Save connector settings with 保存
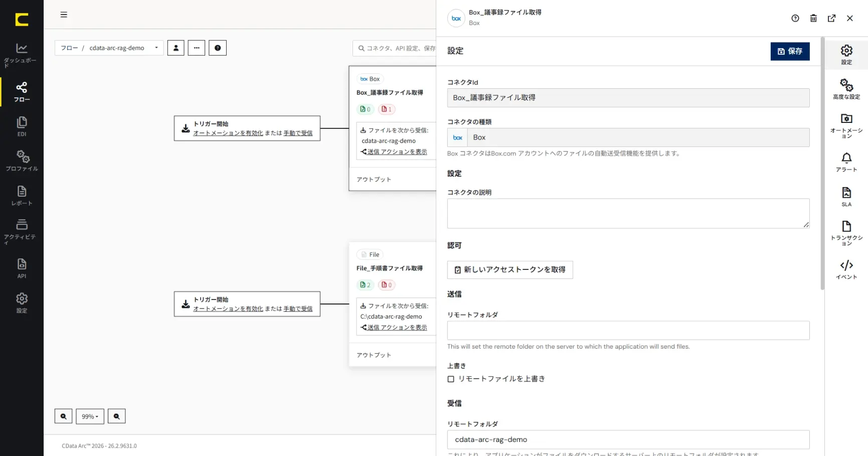 [790, 51]
